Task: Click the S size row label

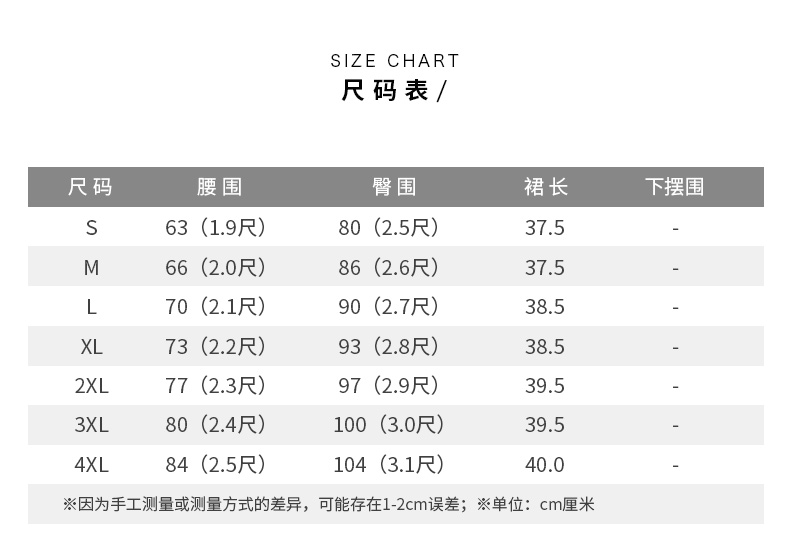Action: point(91,228)
